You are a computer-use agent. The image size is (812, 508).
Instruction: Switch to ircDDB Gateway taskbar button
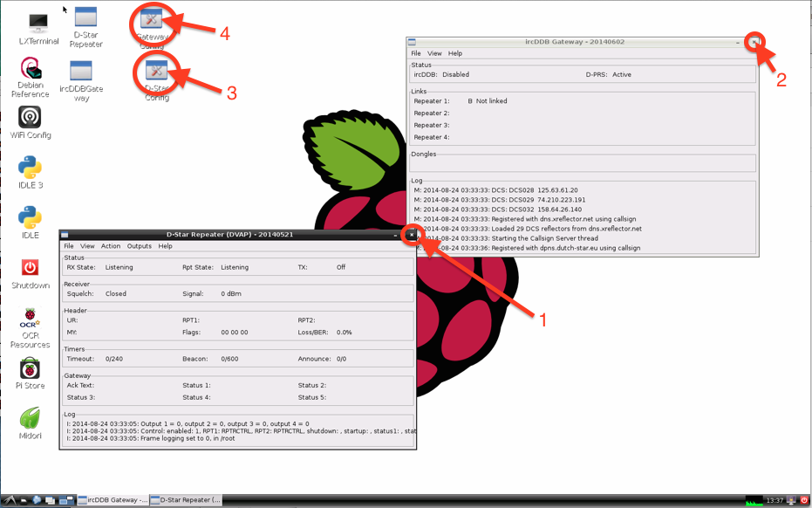(x=113, y=500)
